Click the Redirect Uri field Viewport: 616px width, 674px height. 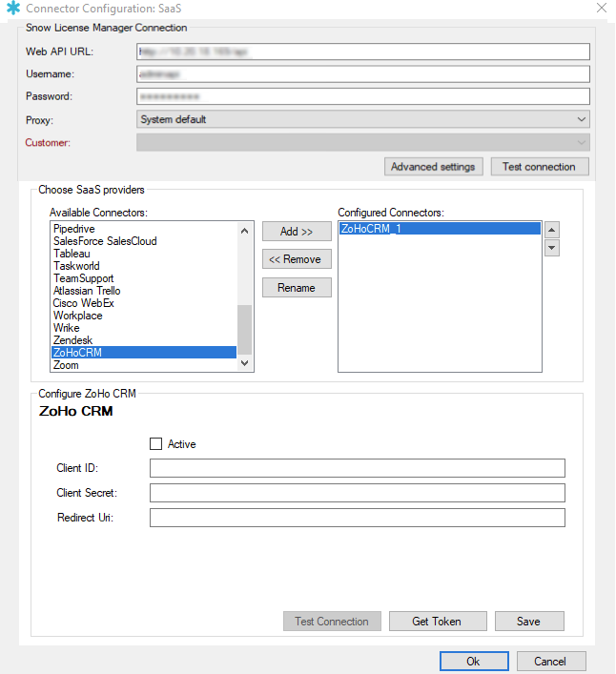tap(358, 518)
